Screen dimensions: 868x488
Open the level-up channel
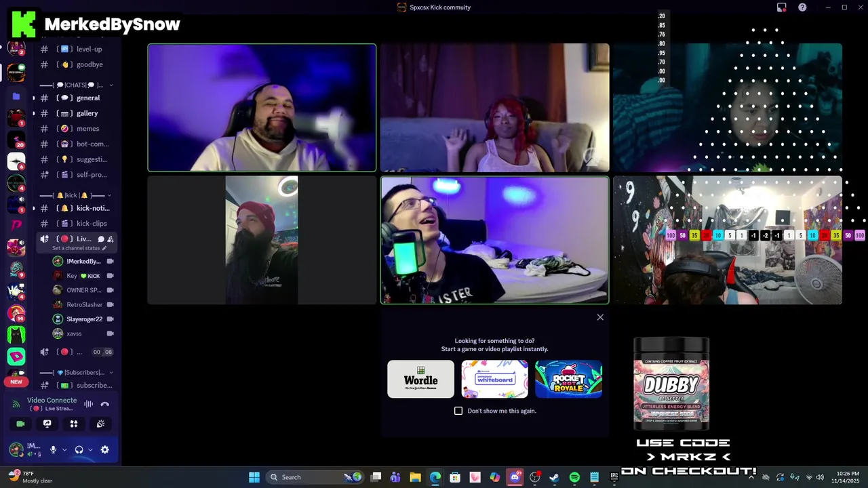pyautogui.click(x=77, y=49)
